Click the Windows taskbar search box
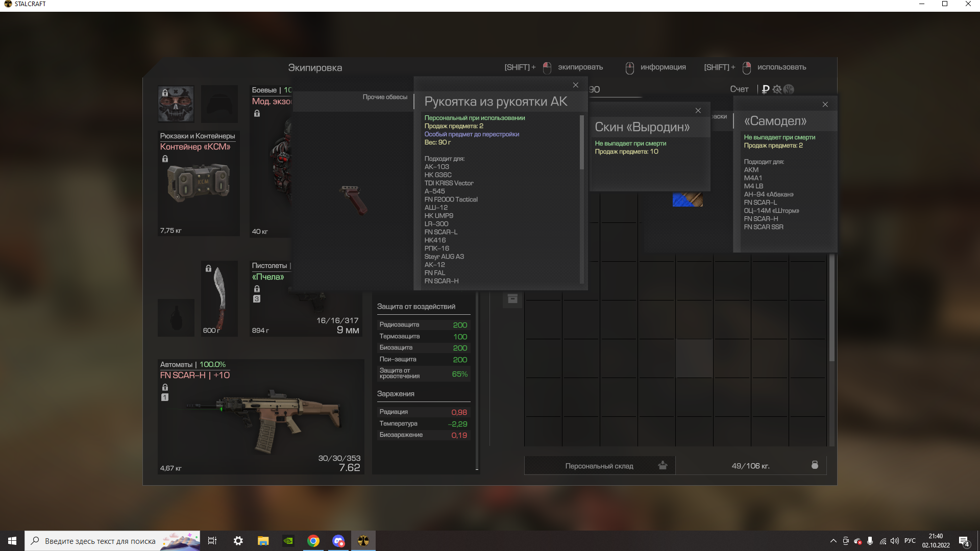This screenshot has height=551, width=980. 112,541
